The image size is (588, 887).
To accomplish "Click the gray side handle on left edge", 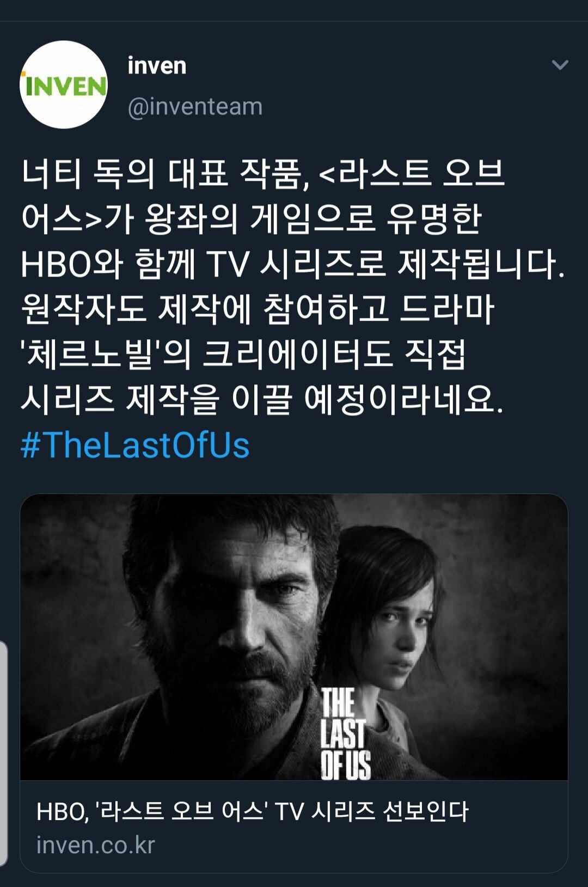I will (4, 753).
